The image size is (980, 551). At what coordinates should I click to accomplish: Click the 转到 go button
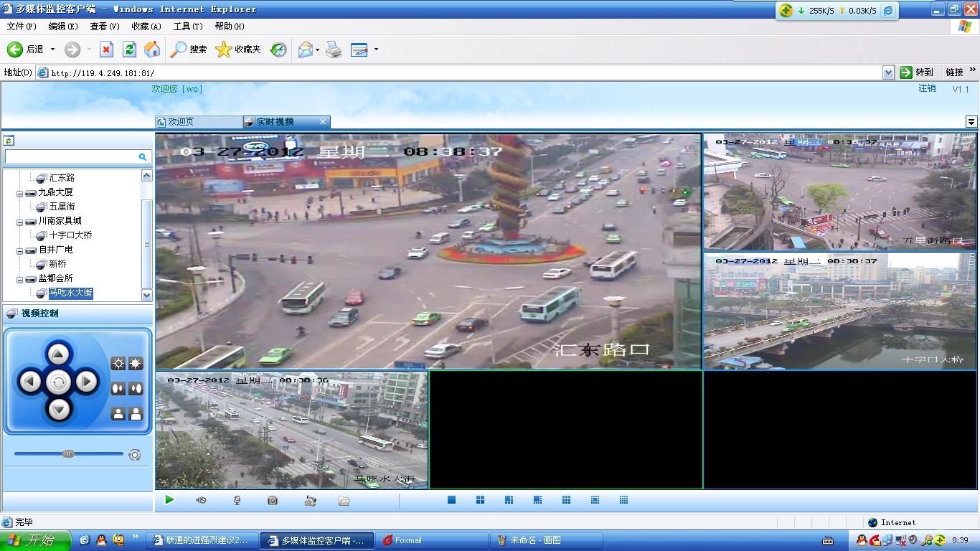point(917,72)
